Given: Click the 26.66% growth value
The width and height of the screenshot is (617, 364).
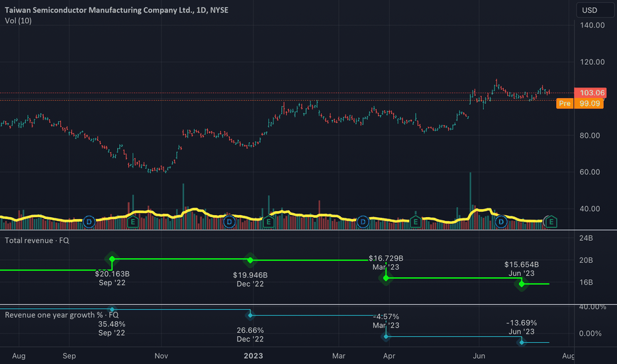Looking at the screenshot, I should 250,330.
